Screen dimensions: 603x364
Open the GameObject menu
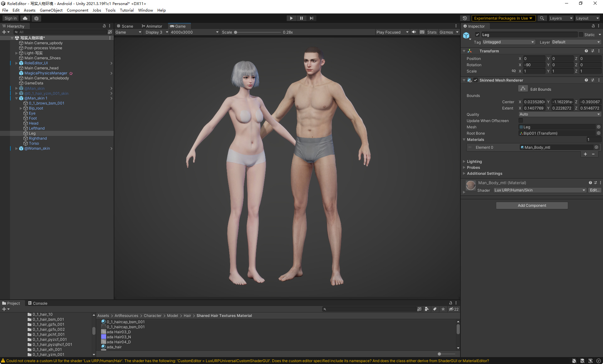point(51,10)
